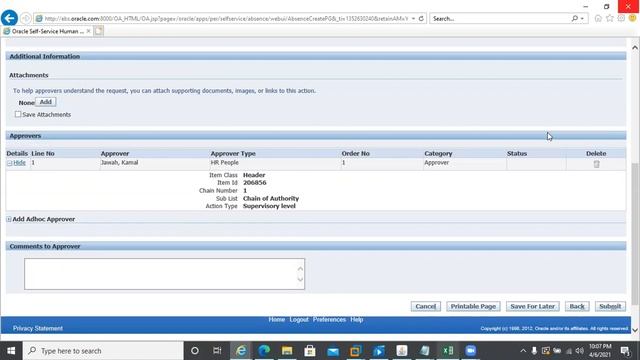The width and height of the screenshot is (640, 360).
Task: Open Microsoft Store from the taskbar
Action: point(310,351)
